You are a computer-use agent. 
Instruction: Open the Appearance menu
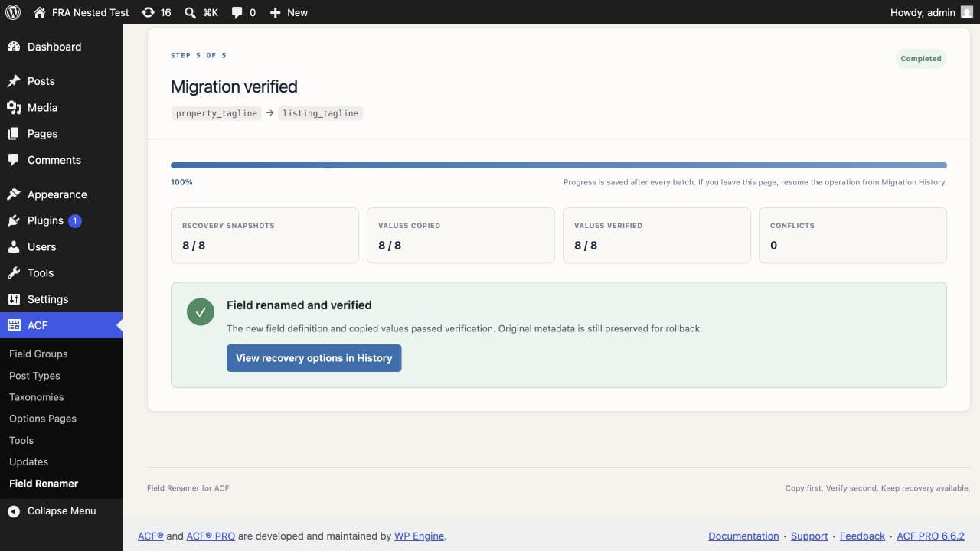[x=61, y=194]
